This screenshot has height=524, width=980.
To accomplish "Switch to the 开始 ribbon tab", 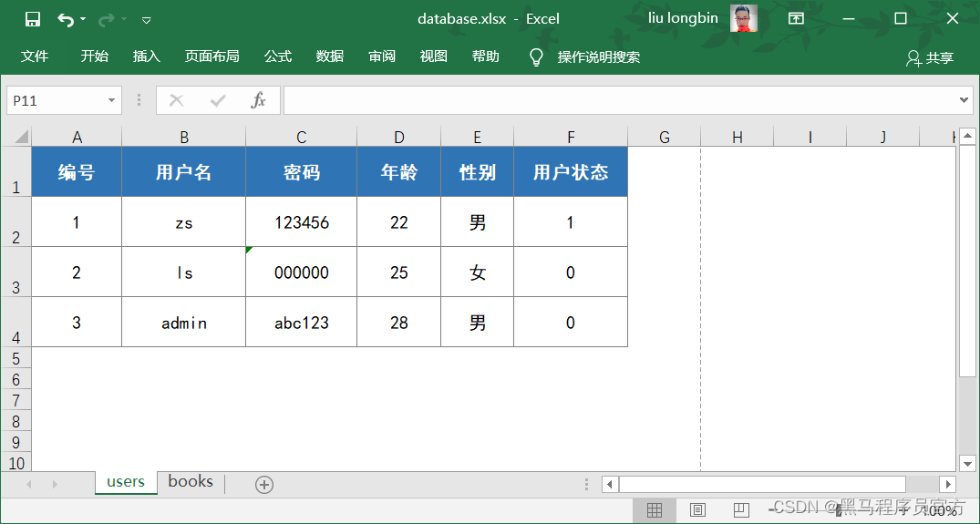I will point(95,57).
